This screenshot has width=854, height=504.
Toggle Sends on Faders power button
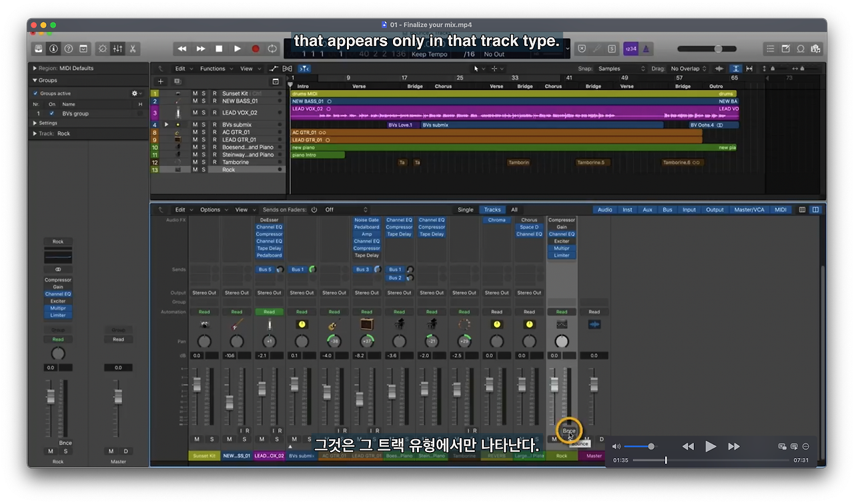point(314,210)
